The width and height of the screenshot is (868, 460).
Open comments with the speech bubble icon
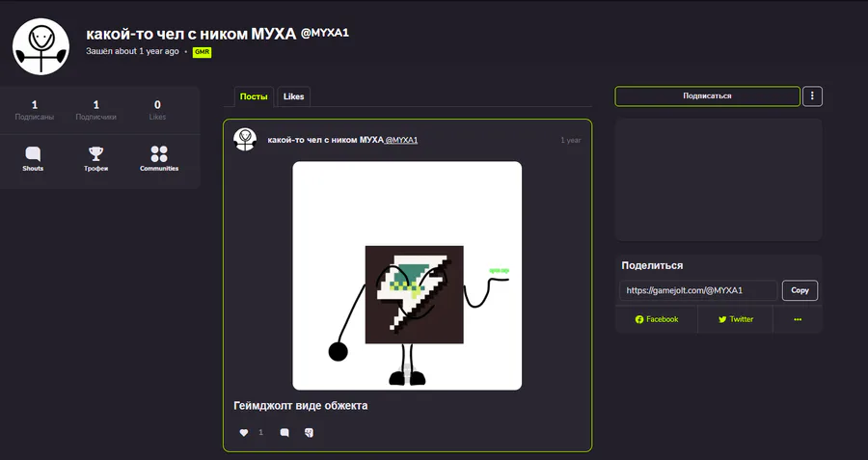pyautogui.click(x=285, y=433)
